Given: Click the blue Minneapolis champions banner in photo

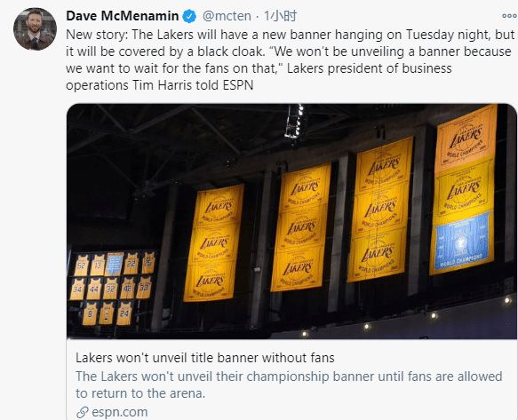Looking at the screenshot, I should [x=462, y=243].
